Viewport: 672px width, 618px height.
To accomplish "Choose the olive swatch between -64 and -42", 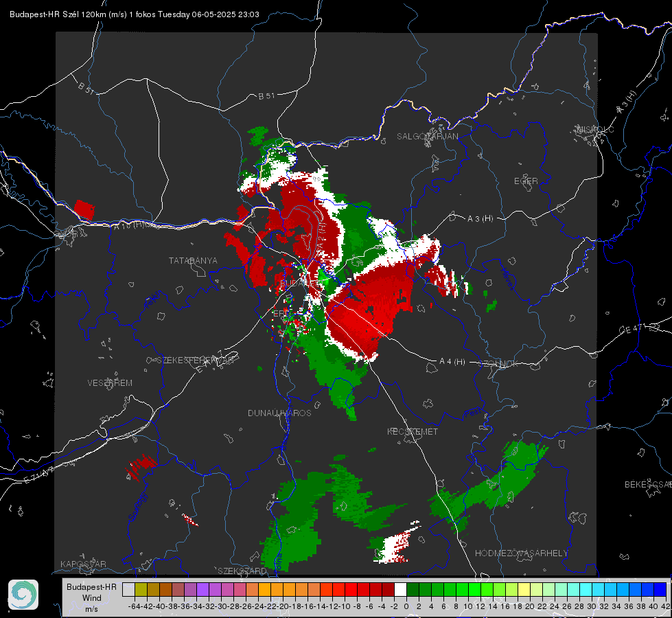I will 141,589.
